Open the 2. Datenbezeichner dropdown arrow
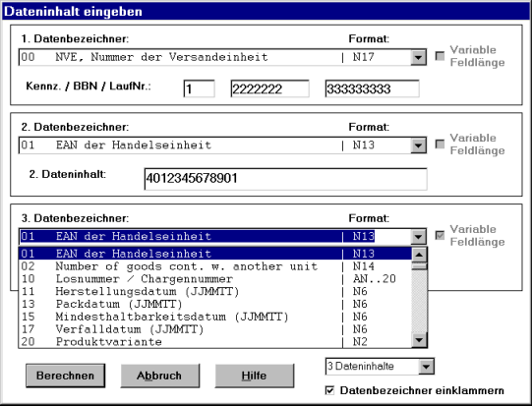The image size is (532, 406). click(x=418, y=145)
